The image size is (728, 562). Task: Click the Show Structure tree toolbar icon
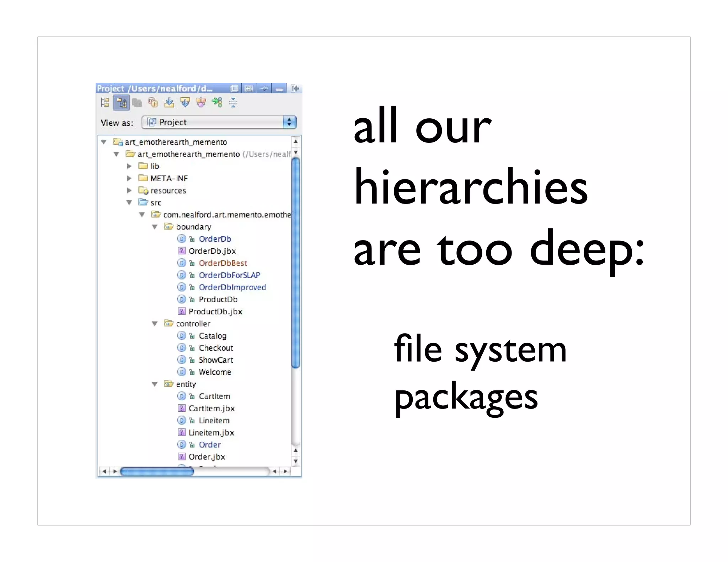coord(105,103)
